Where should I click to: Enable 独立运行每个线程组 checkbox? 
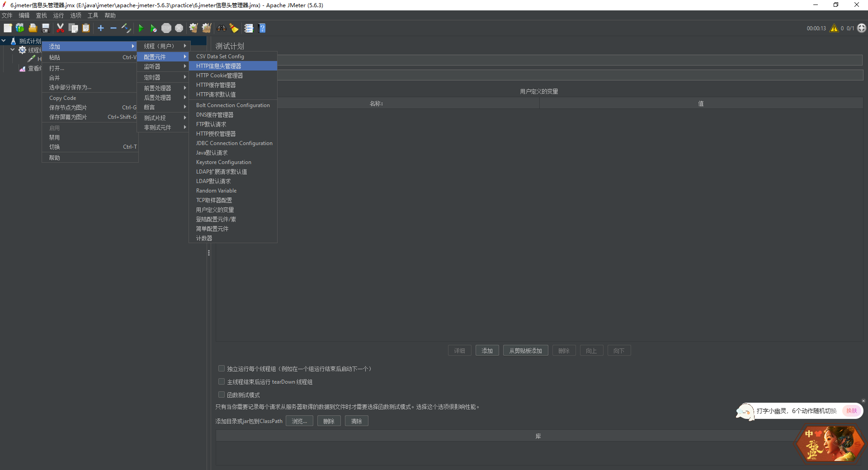pyautogui.click(x=222, y=369)
